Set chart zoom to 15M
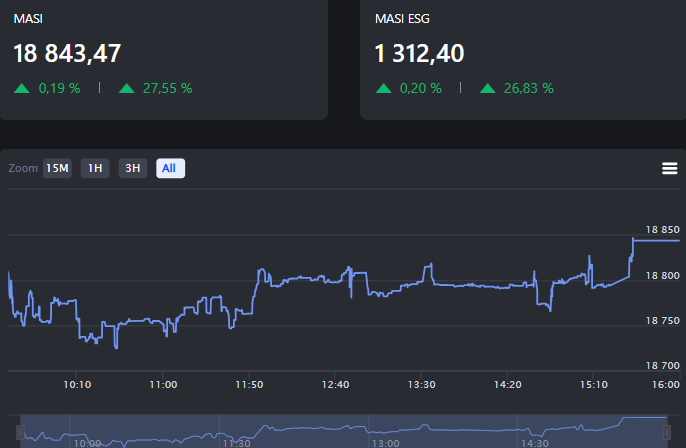Screen dimensions: 686x448 57,168
